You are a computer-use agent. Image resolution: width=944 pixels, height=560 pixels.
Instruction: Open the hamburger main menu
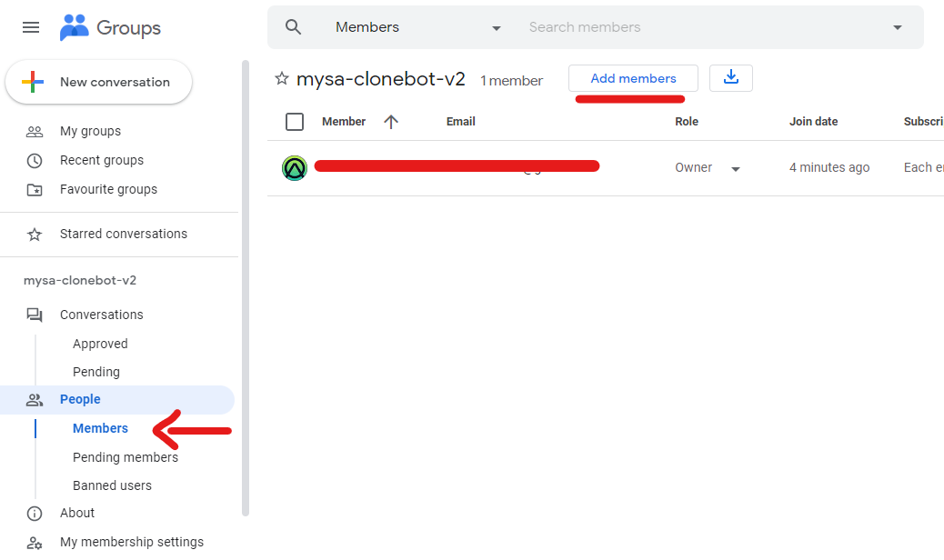(x=31, y=27)
